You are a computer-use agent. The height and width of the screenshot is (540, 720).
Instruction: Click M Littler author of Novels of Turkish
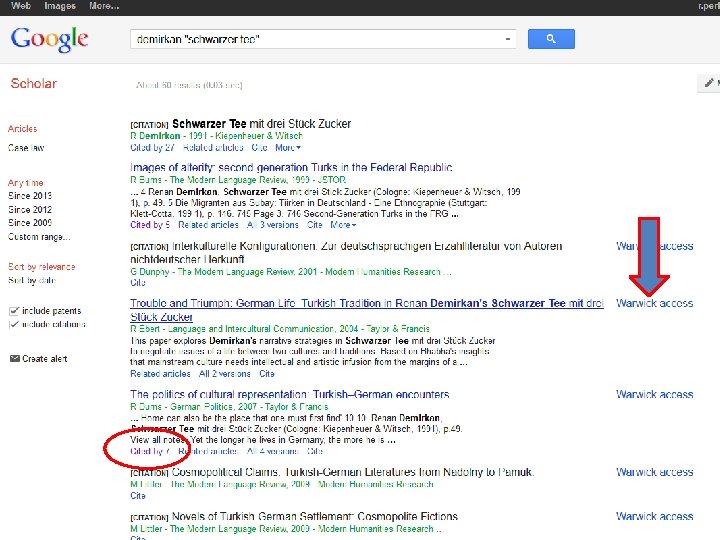146,529
